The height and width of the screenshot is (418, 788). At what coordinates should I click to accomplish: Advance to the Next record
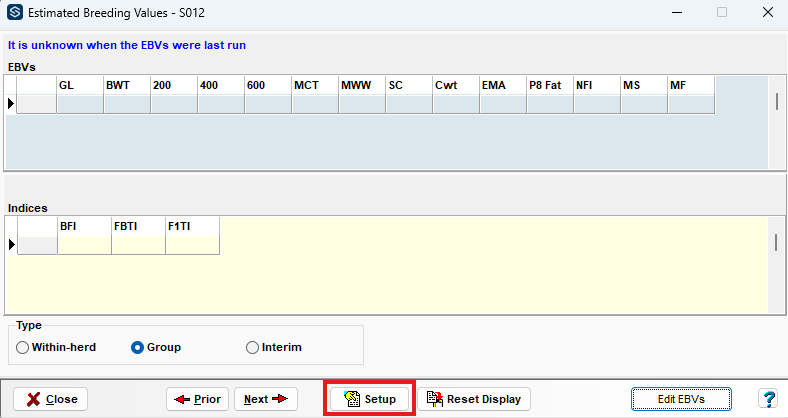pos(266,398)
